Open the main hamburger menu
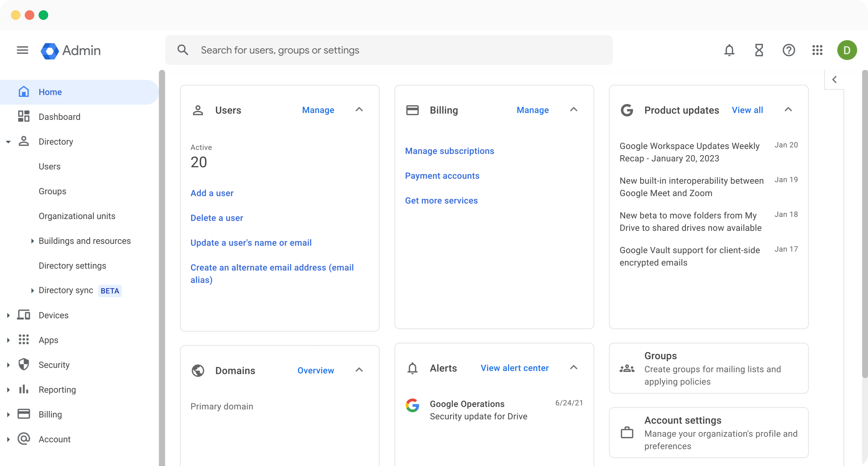Viewport: 868px width, 466px height. [x=23, y=50]
